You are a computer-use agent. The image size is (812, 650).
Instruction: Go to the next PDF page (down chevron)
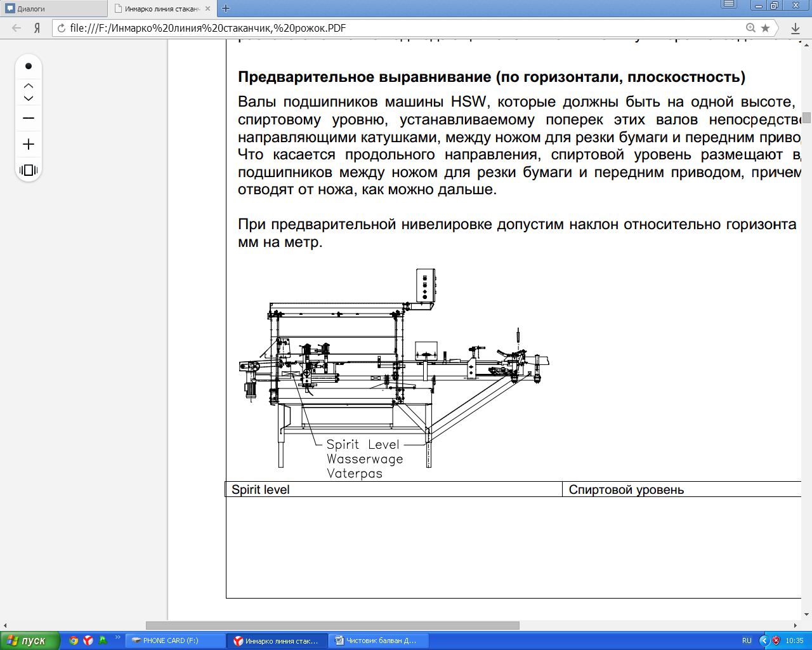click(29, 98)
